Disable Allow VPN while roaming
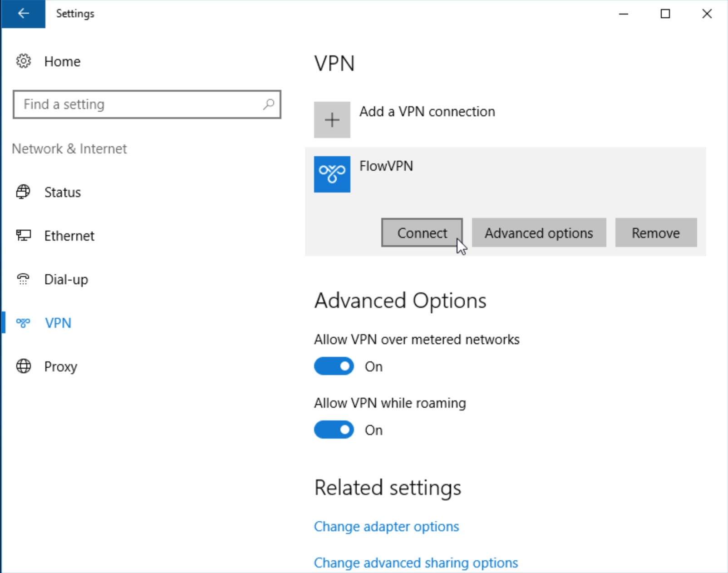 334,430
